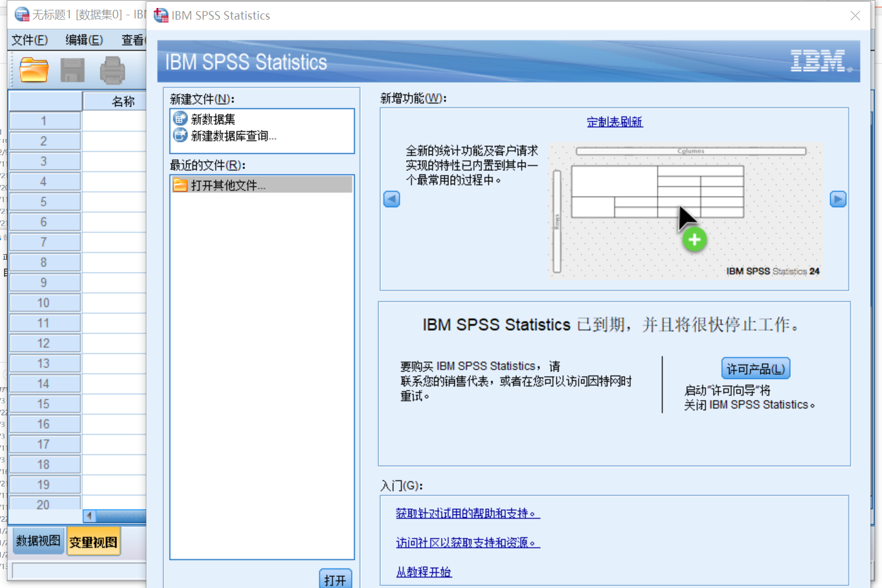Select 新数据集 in new file list

coord(213,119)
